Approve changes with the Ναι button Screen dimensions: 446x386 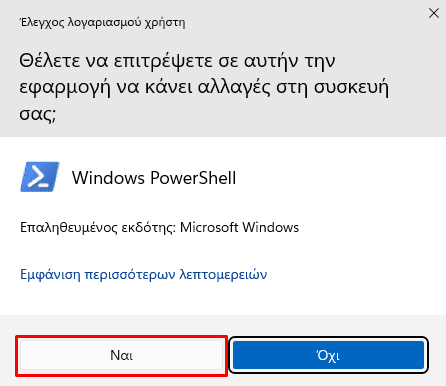pos(121,355)
